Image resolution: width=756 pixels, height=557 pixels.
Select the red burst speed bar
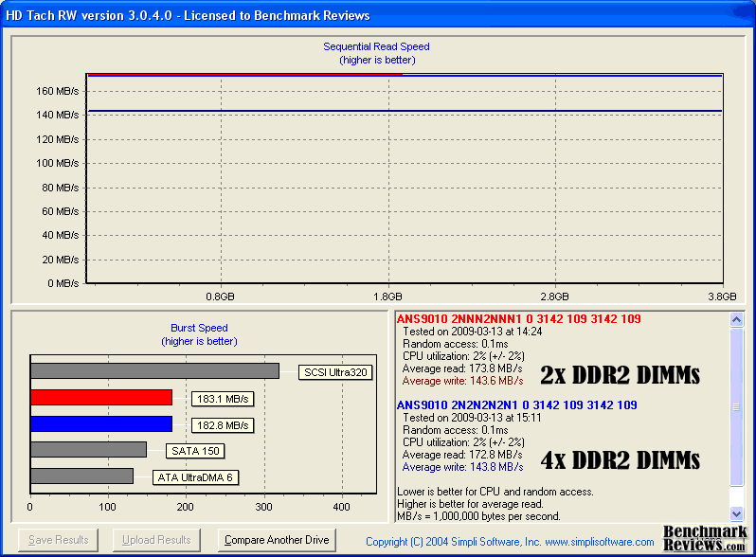tap(101, 398)
